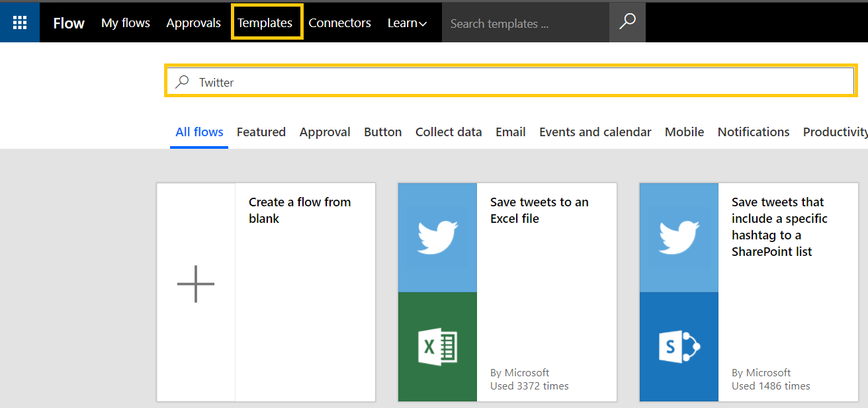The width and height of the screenshot is (868, 408).
Task: Click 'Used 1486 times' text
Action: pyautogui.click(x=771, y=386)
